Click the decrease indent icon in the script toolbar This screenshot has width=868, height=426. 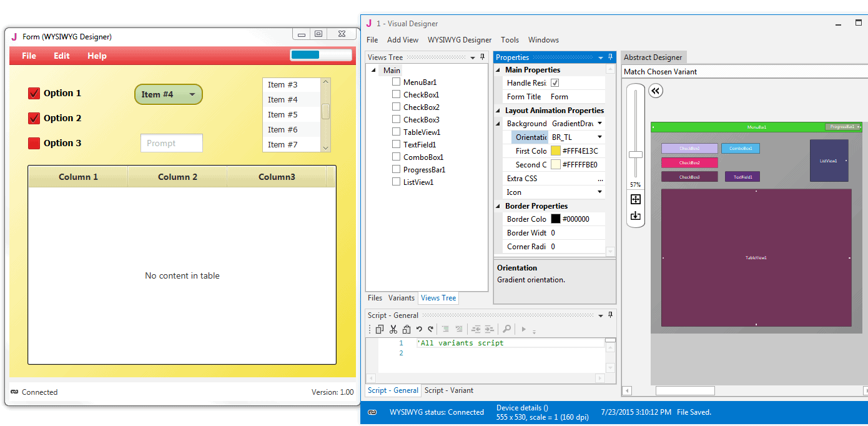coord(476,329)
